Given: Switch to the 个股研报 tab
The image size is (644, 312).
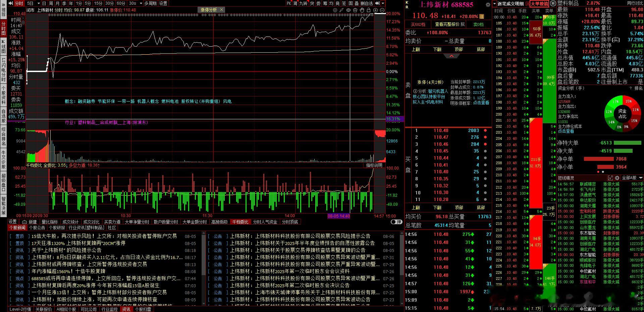Looking at the screenshot, I should coord(57,228).
